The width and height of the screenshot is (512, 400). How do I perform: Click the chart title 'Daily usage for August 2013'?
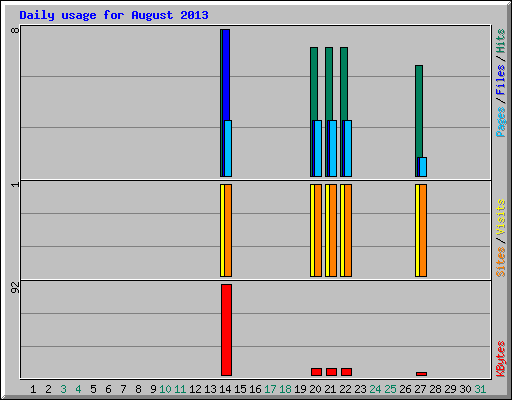[x=114, y=15]
